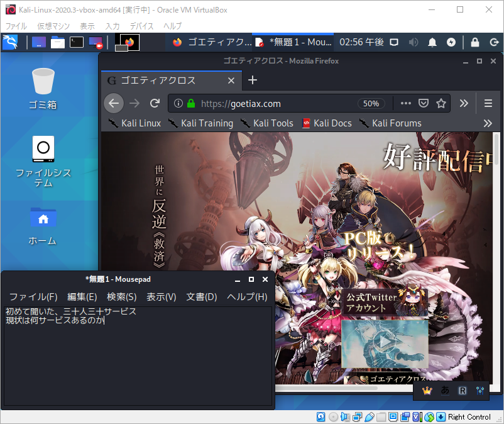
Task: Switch to the 無題 1 Mousepad taskbar button
Action: [x=293, y=42]
